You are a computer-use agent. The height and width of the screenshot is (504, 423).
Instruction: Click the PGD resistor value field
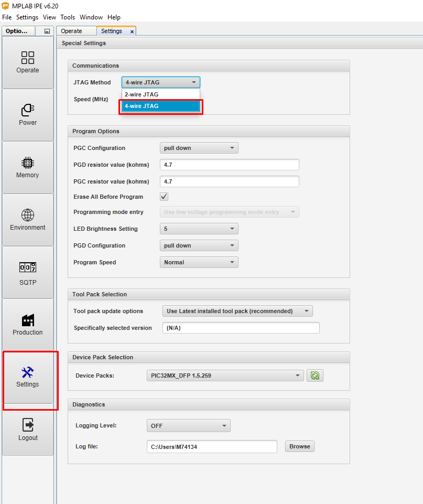[x=229, y=164]
